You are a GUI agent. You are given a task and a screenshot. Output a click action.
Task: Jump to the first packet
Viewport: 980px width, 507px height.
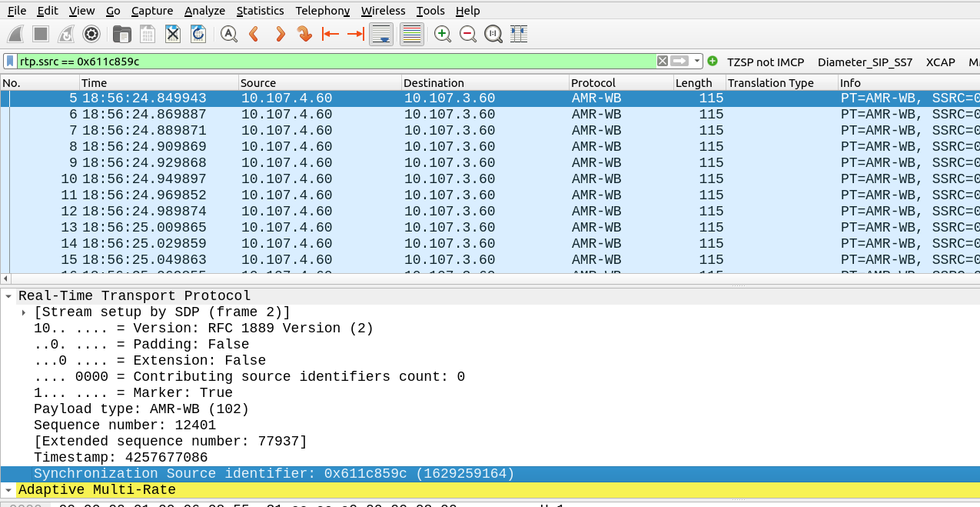coord(331,34)
